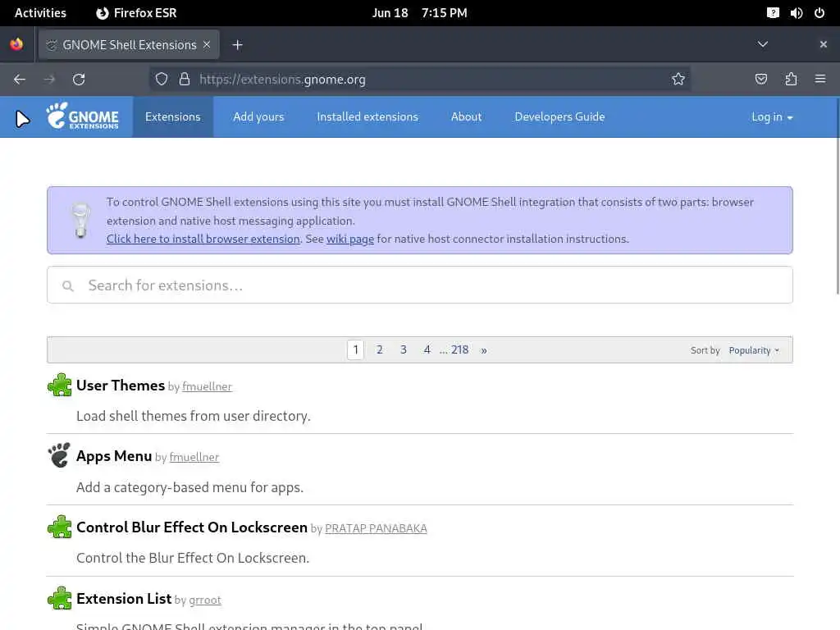This screenshot has width=840, height=630.
Task: Open the tracking protection shield icon
Action: tap(162, 80)
